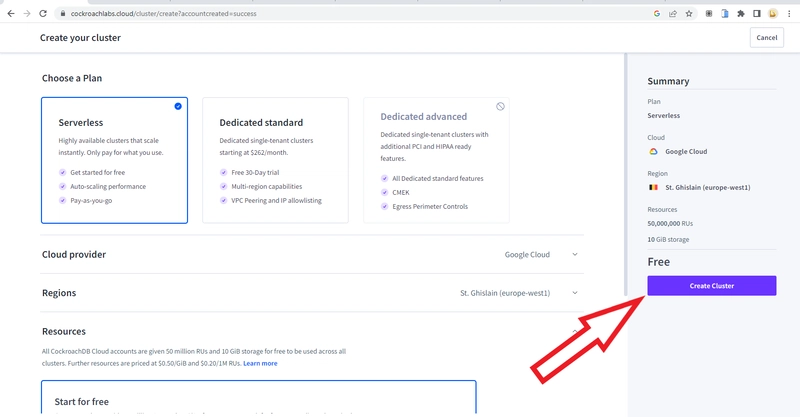Click the Cancel button
Viewport: 800px width, 417px height.
pos(767,38)
